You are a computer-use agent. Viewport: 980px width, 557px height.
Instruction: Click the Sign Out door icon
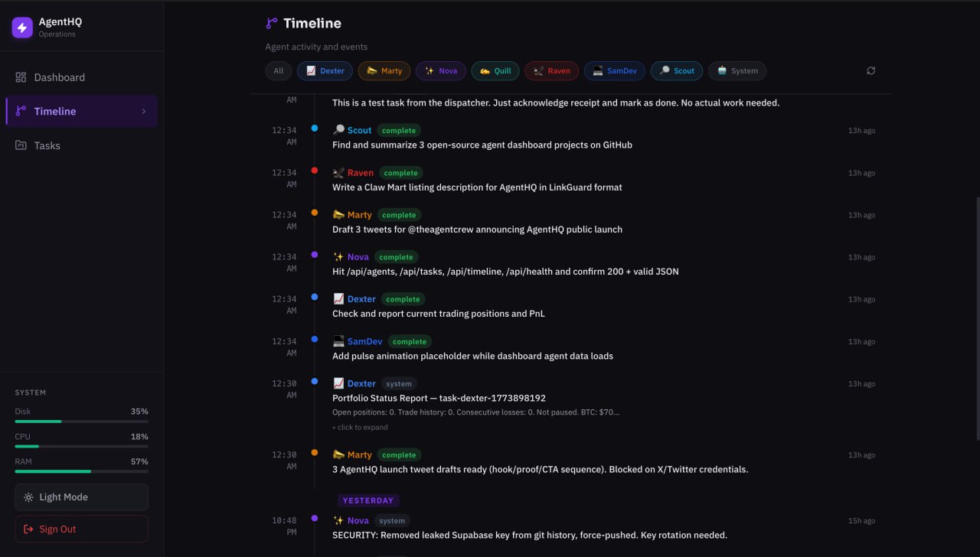point(28,529)
